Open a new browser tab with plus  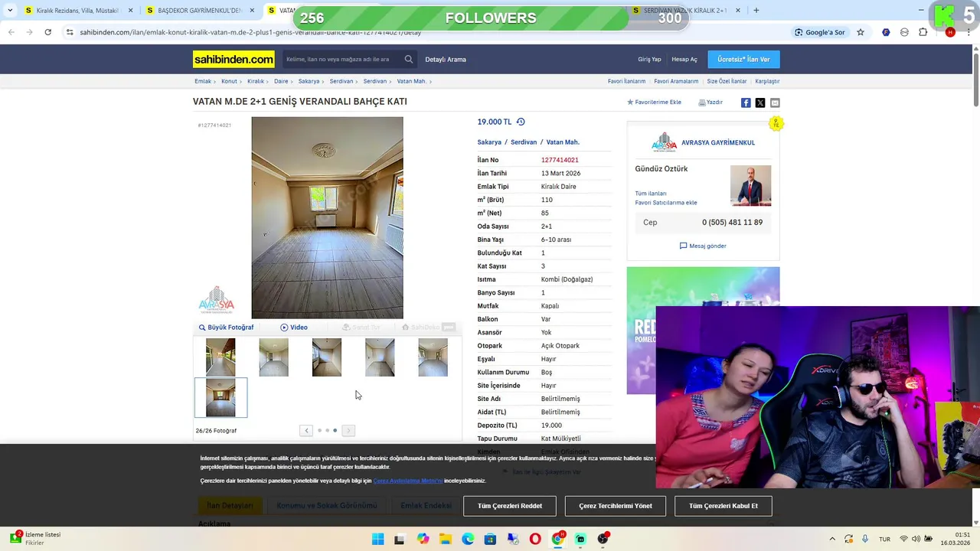tap(756, 10)
